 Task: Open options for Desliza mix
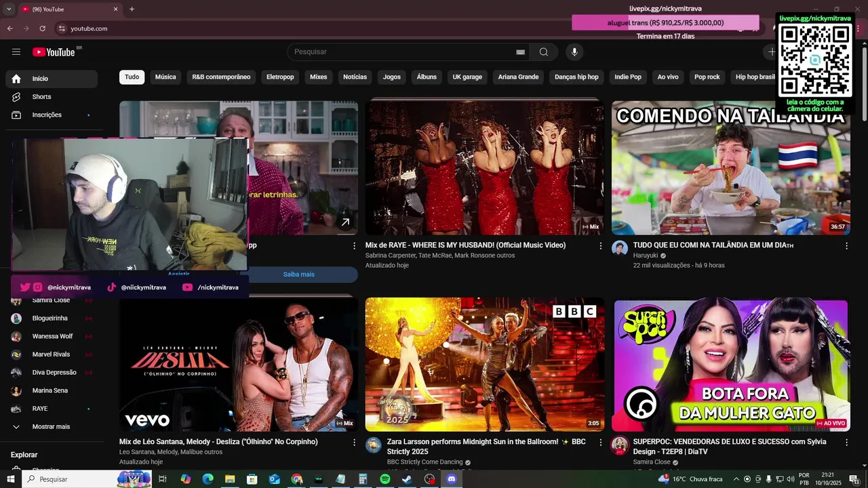point(354,442)
